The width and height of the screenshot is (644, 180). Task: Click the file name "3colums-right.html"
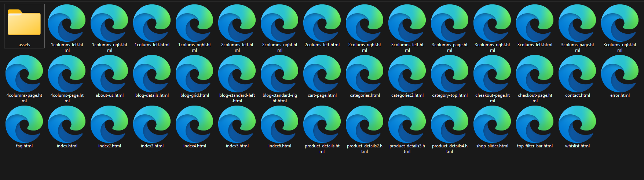pyautogui.click(x=620, y=47)
